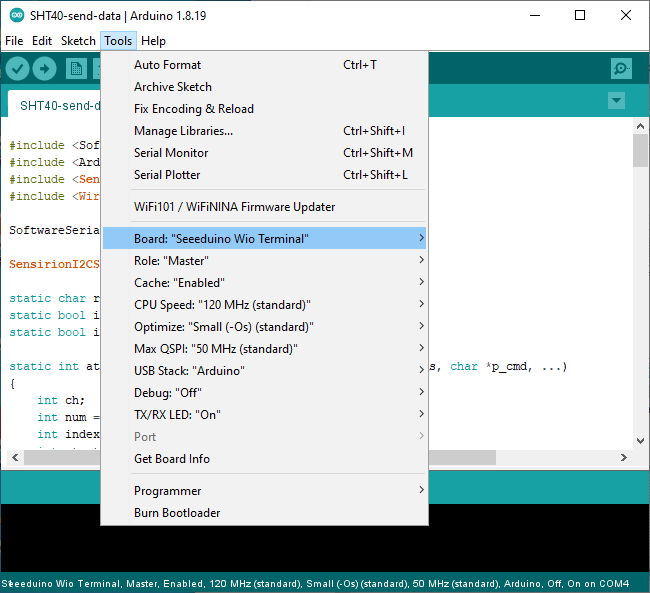The image size is (650, 593).
Task: Expand CPU Speed: "120 MHz" submenu
Action: click(264, 304)
